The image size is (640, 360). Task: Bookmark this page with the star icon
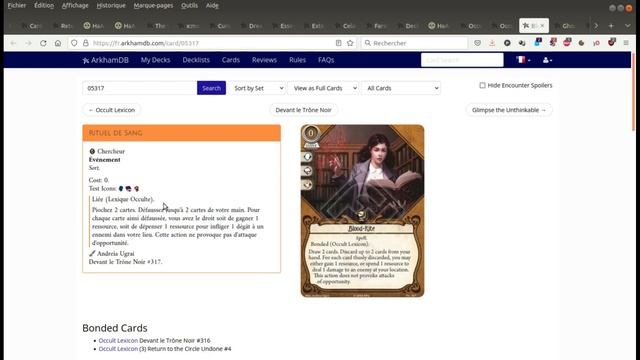click(x=350, y=43)
